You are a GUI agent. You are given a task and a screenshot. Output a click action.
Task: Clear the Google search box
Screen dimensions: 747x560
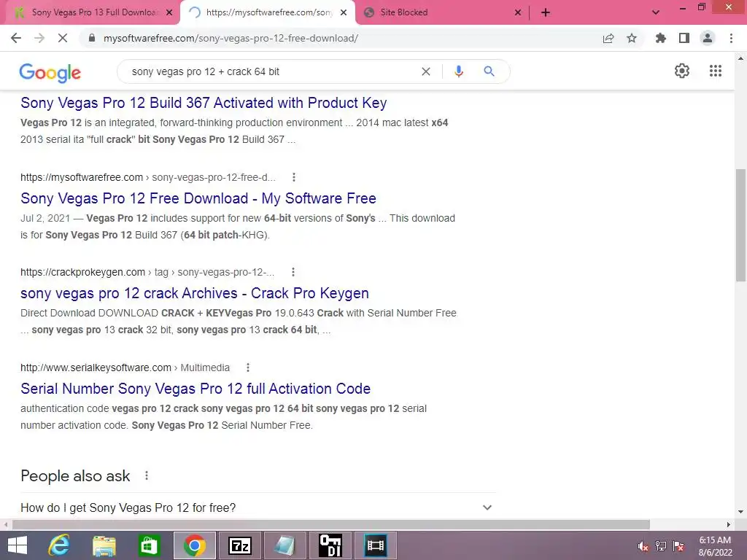tap(426, 71)
